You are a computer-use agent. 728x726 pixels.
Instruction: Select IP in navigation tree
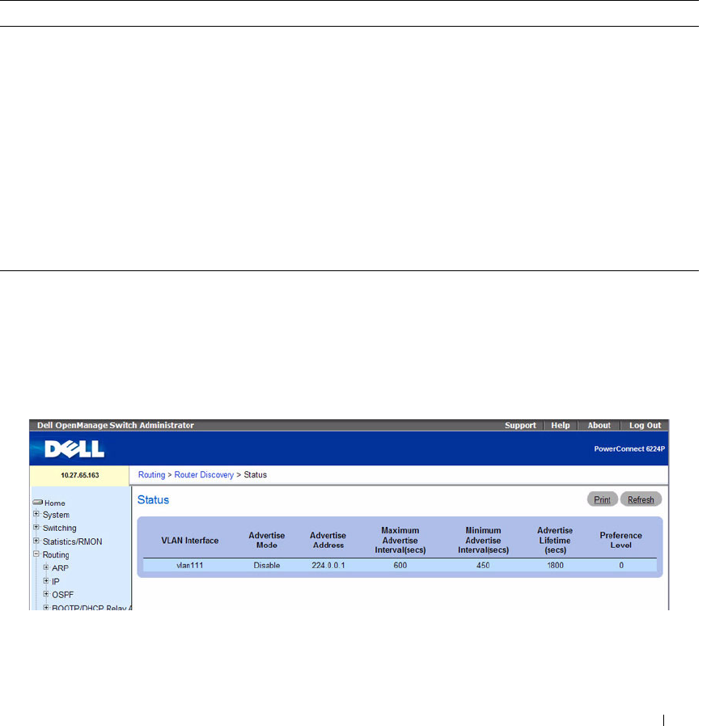56,582
